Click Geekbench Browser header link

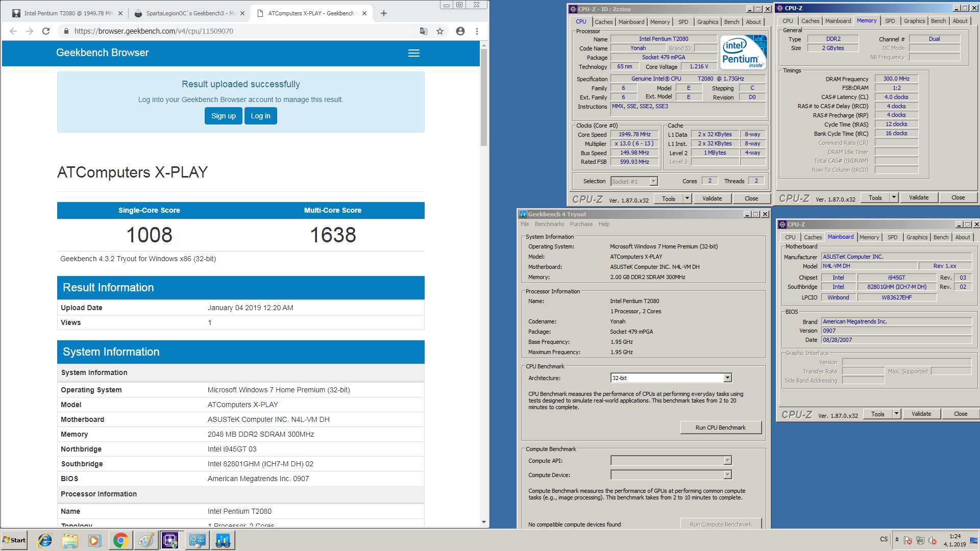[x=102, y=53]
